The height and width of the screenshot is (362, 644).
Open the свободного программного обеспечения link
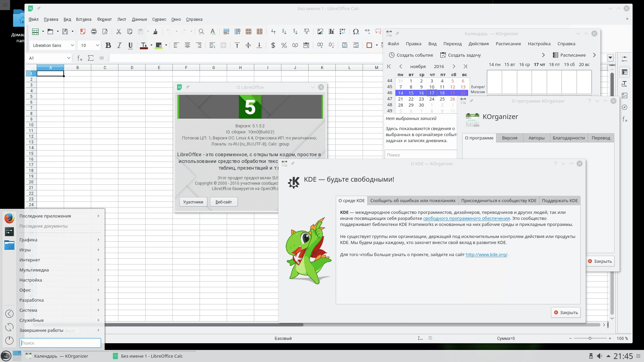pos(467,218)
